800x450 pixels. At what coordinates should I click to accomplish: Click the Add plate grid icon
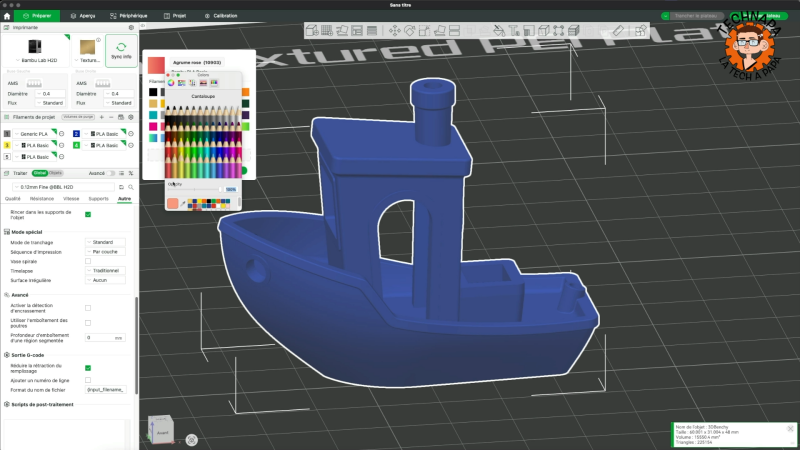327,31
